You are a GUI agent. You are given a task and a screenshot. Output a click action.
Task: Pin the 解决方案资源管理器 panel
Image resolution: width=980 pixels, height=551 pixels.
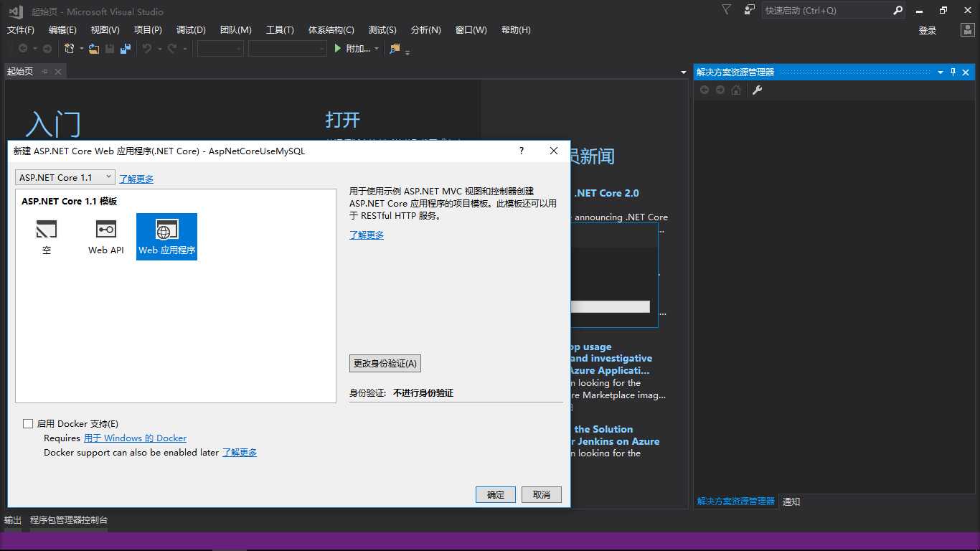(953, 72)
